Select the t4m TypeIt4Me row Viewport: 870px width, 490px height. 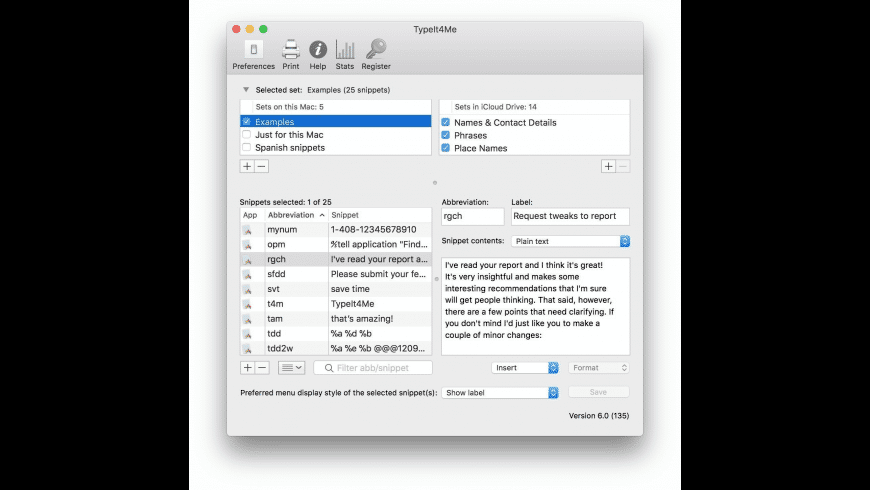(x=336, y=304)
